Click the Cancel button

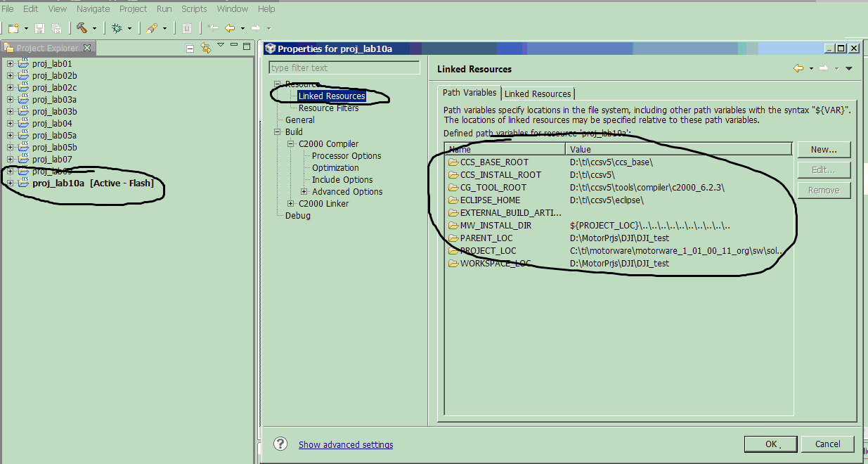828,444
